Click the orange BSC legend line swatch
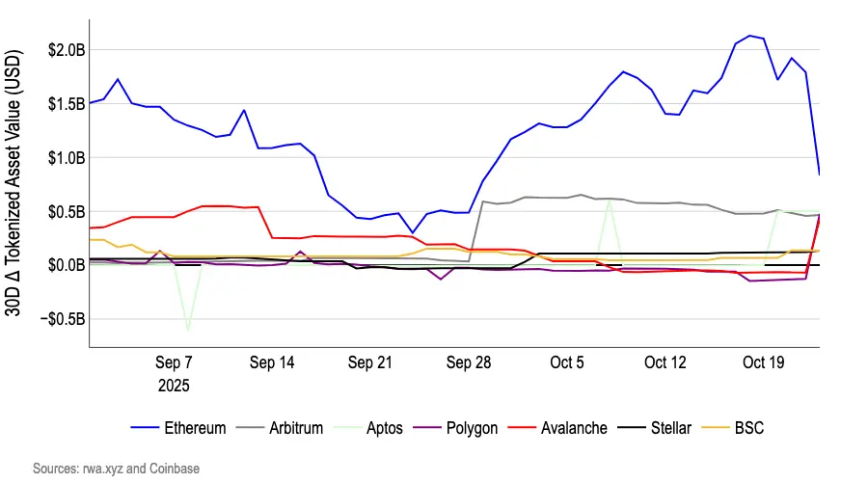This screenshot has width=868, height=482. coord(716,428)
